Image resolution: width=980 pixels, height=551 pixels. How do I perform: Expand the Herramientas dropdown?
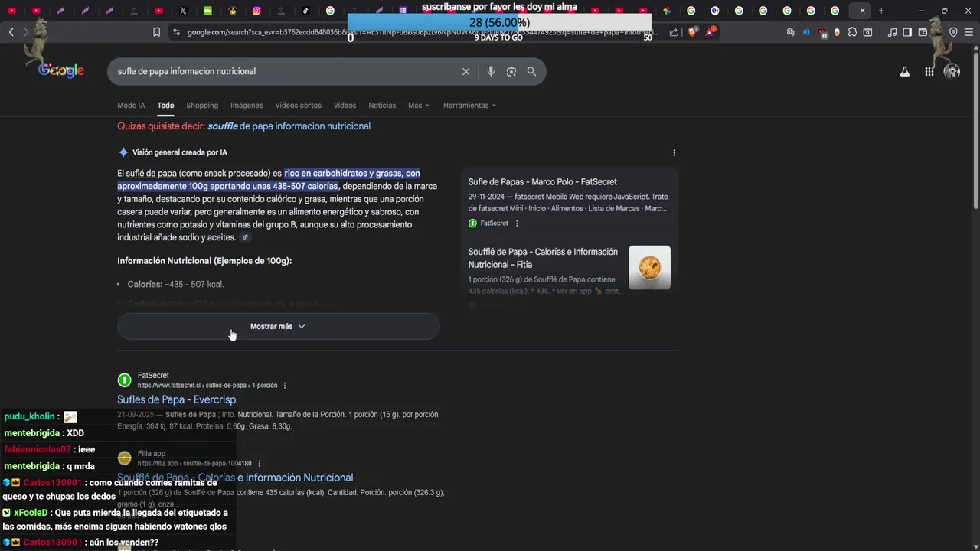469,106
